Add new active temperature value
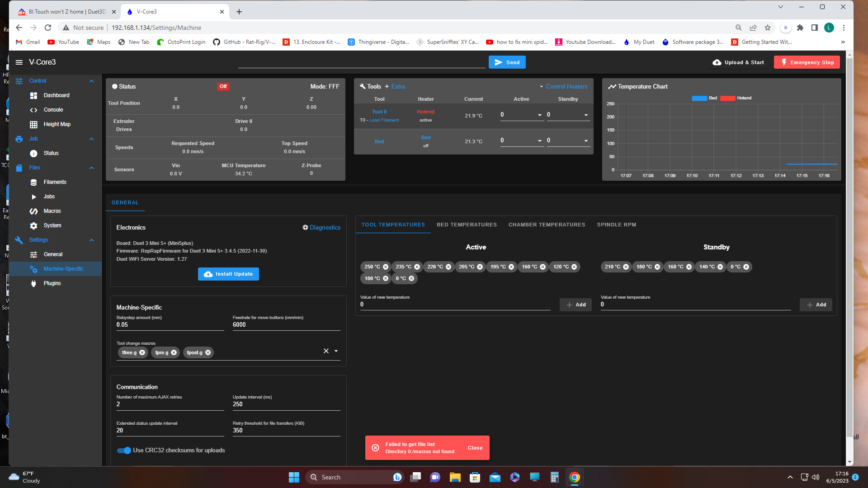 (576, 305)
